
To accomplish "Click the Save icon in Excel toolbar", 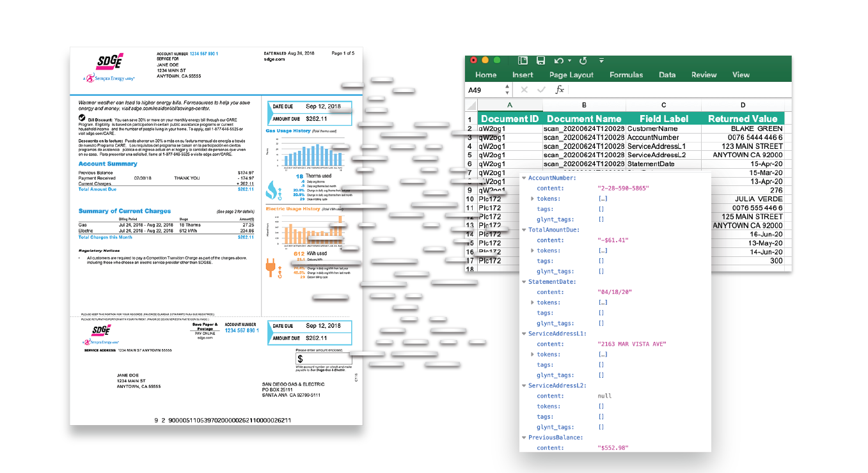I will click(541, 61).
